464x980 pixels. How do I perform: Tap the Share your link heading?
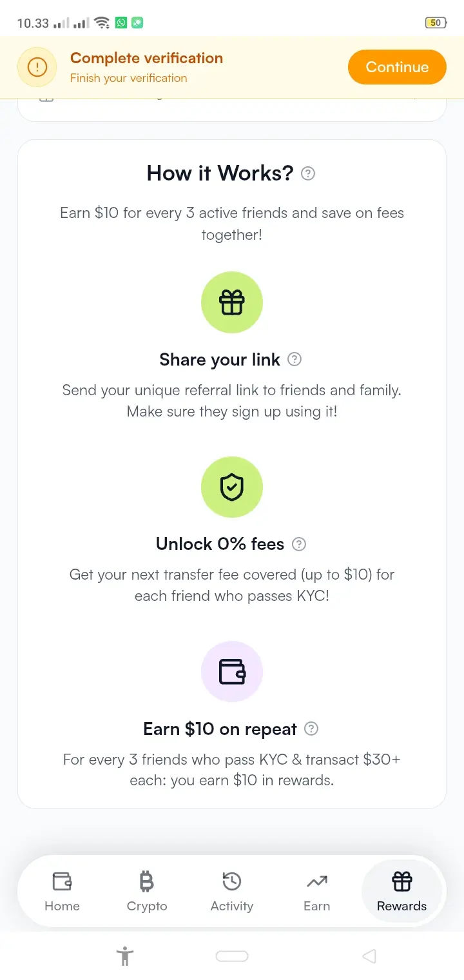(x=220, y=360)
